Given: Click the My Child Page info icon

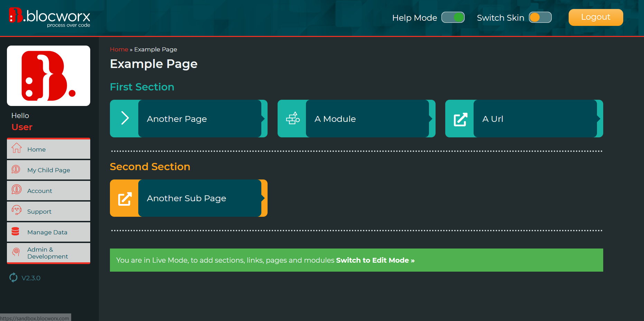Looking at the screenshot, I should [x=16, y=169].
